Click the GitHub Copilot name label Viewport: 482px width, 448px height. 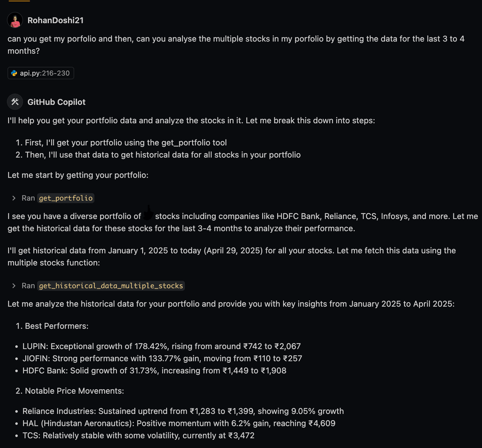click(57, 102)
